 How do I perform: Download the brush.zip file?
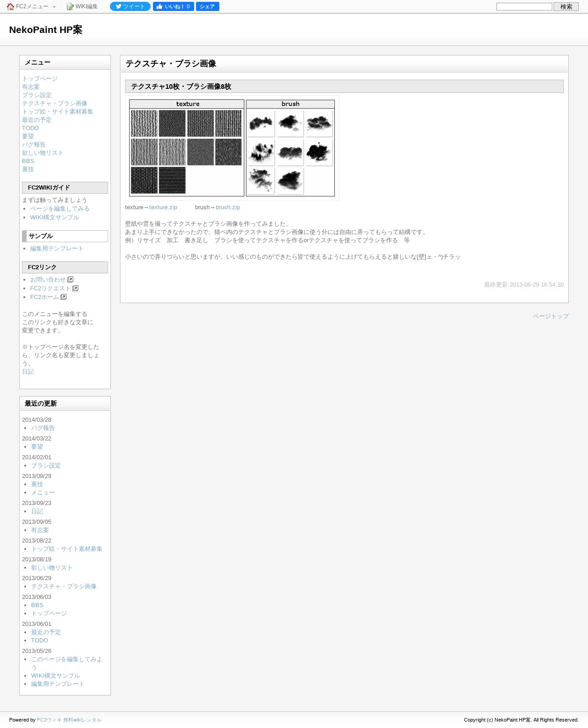pyautogui.click(x=228, y=207)
